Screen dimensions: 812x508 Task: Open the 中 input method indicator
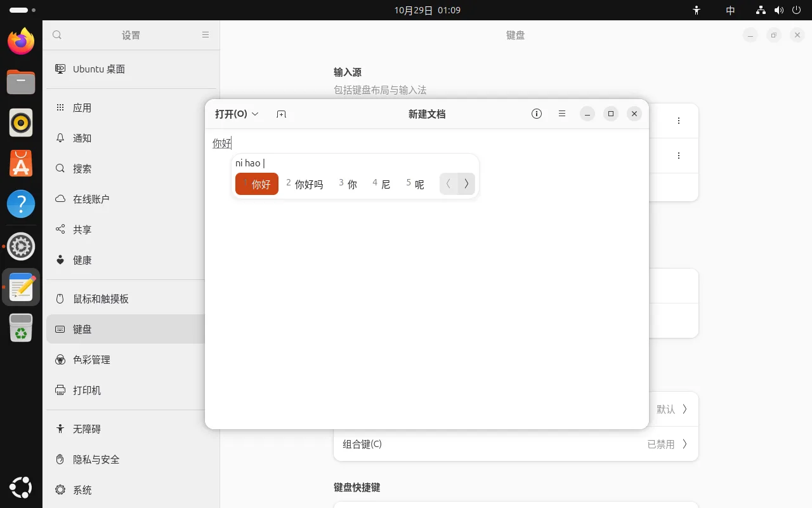point(730,10)
